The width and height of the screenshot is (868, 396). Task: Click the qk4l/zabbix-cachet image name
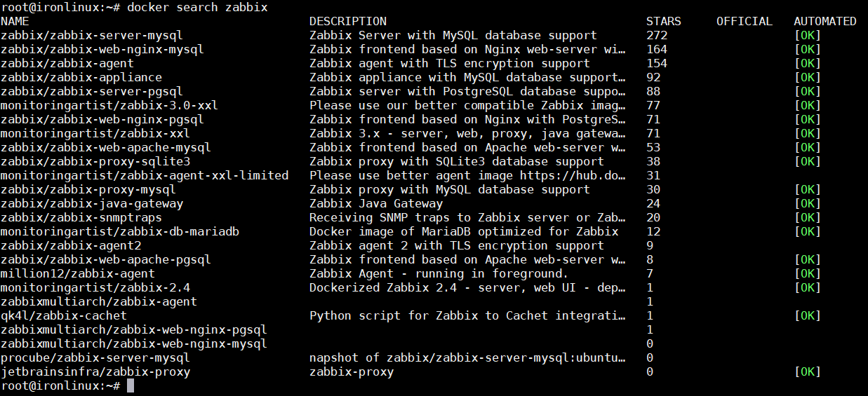coord(64,315)
